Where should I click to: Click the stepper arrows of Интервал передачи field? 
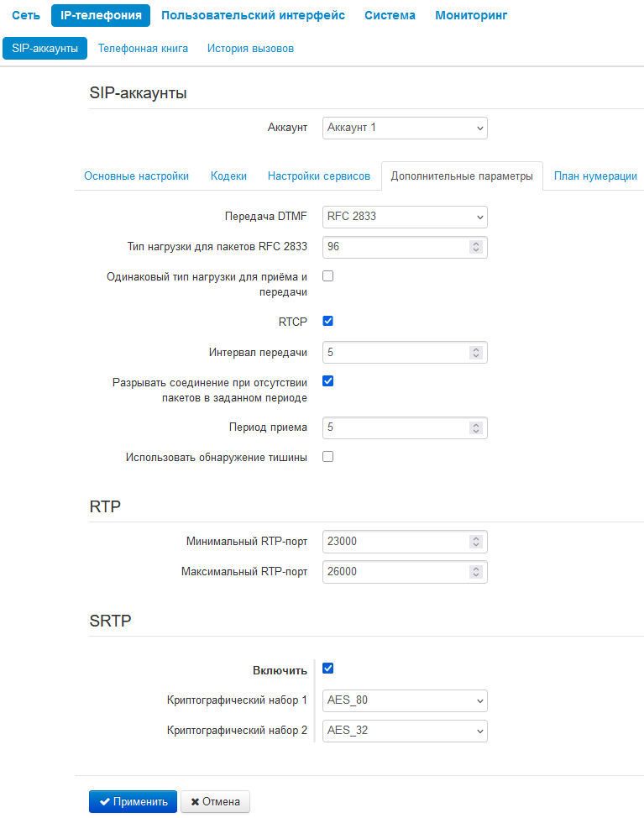click(x=475, y=353)
